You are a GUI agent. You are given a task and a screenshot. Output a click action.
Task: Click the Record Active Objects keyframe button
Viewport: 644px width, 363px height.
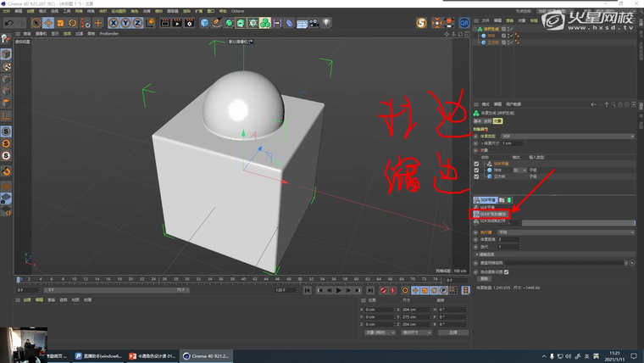[x=384, y=290]
